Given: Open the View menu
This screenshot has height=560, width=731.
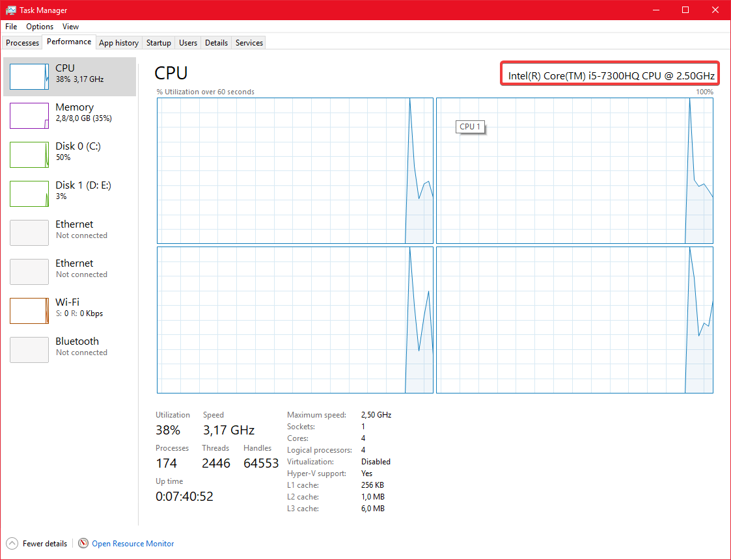Looking at the screenshot, I should (70, 27).
